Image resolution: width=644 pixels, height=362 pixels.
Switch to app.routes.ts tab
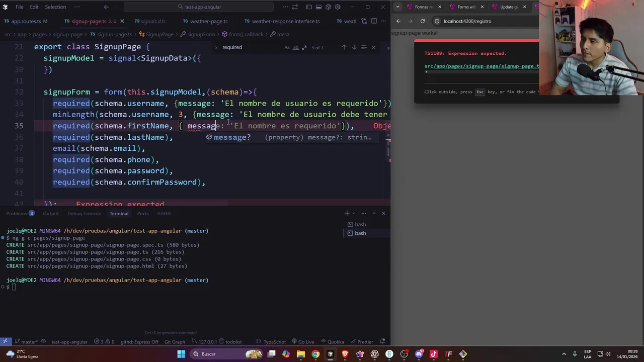point(26,21)
